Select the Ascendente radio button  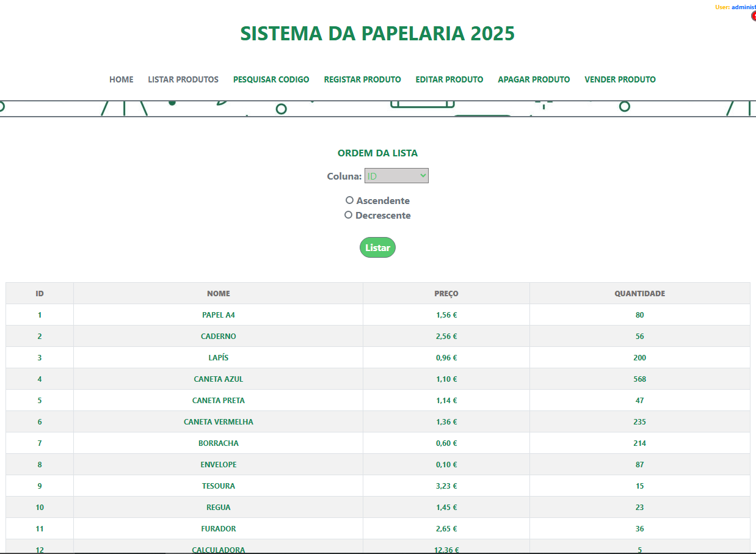[x=349, y=200]
